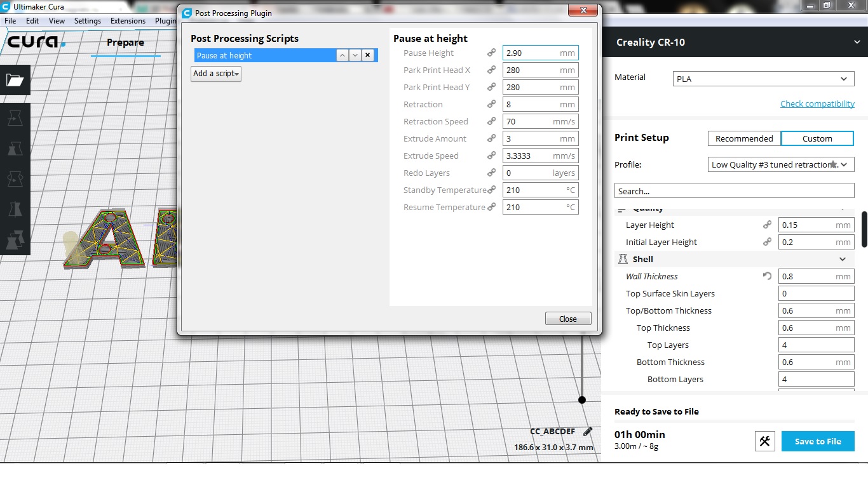Focus the settings Search box
Screen dimensions: 868x485
pyautogui.click(x=735, y=190)
